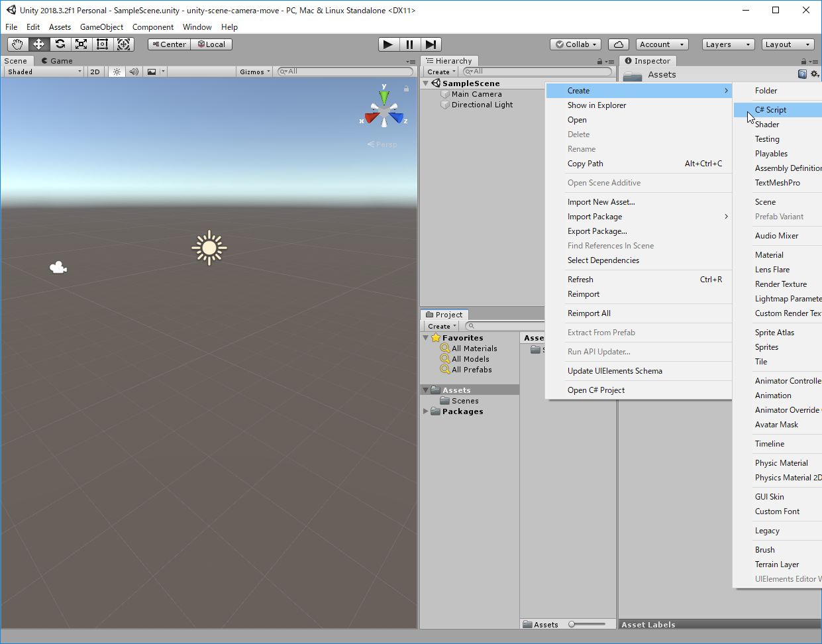Screen dimensions: 822x644
Task: Toggle the Inspector panel lock icon
Action: [804, 61]
